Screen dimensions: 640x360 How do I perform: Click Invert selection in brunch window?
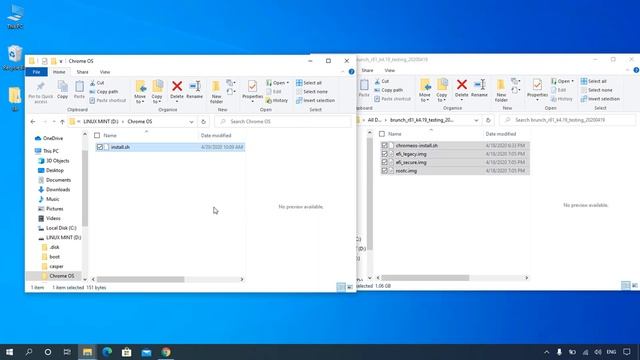(600, 99)
